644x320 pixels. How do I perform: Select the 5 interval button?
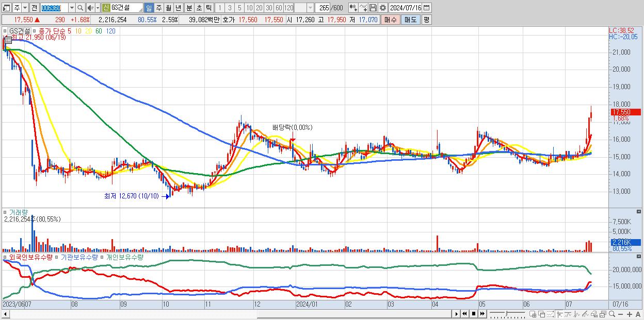point(239,8)
